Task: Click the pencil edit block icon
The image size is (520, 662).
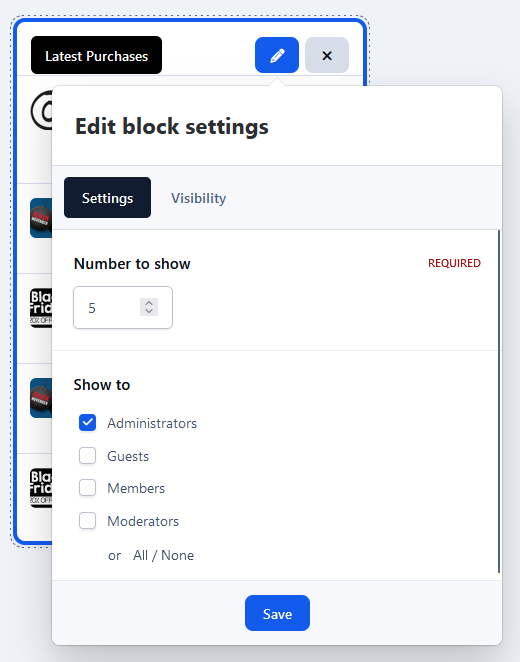Action: pyautogui.click(x=277, y=55)
